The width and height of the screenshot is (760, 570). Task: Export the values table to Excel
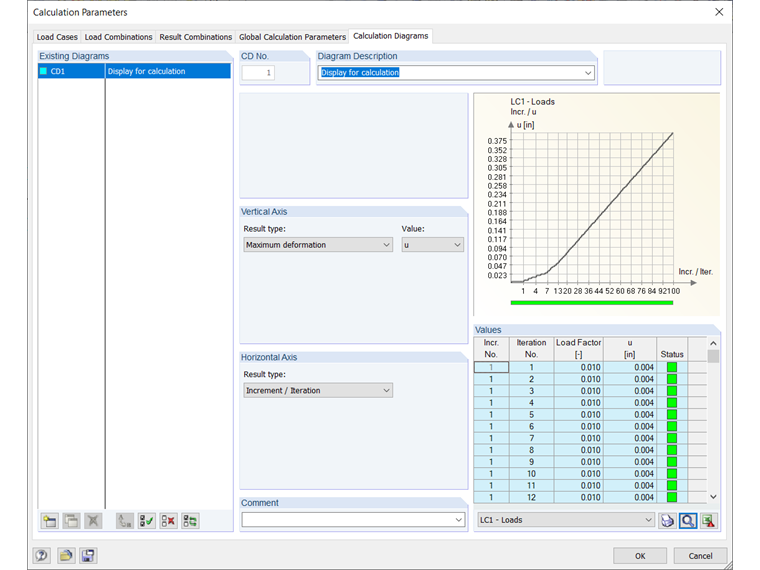pyautogui.click(x=708, y=521)
